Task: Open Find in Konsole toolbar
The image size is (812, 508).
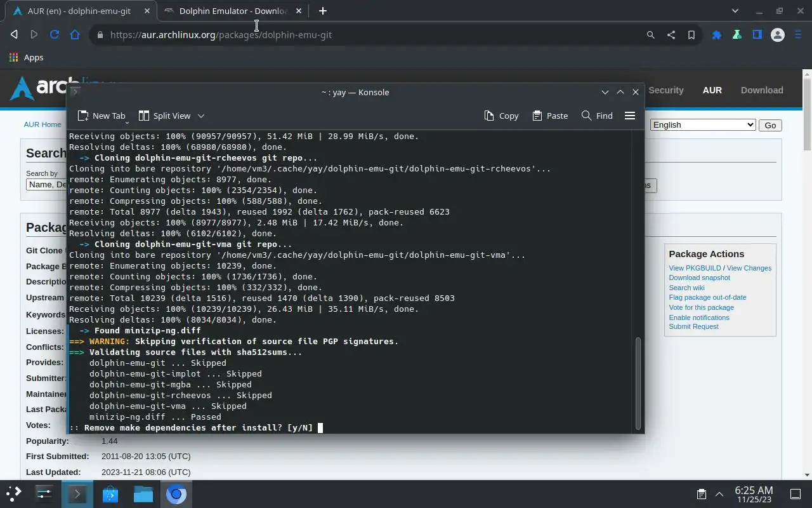Action: click(x=597, y=116)
